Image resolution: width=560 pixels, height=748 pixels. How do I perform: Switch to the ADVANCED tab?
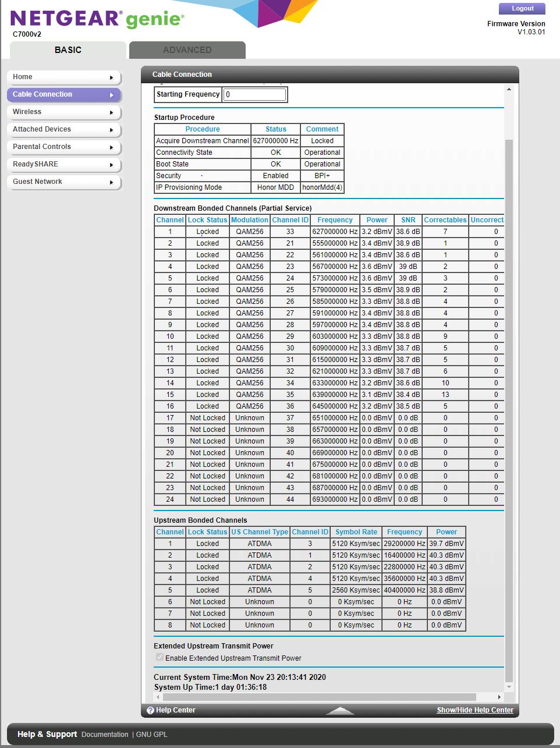187,50
